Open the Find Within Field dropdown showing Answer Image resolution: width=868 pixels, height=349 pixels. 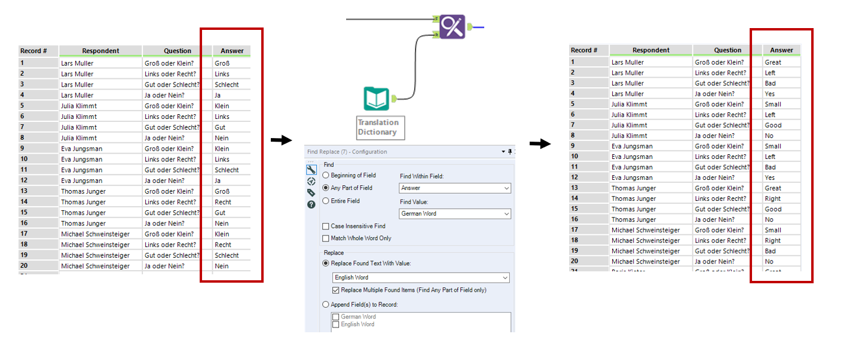(x=456, y=188)
